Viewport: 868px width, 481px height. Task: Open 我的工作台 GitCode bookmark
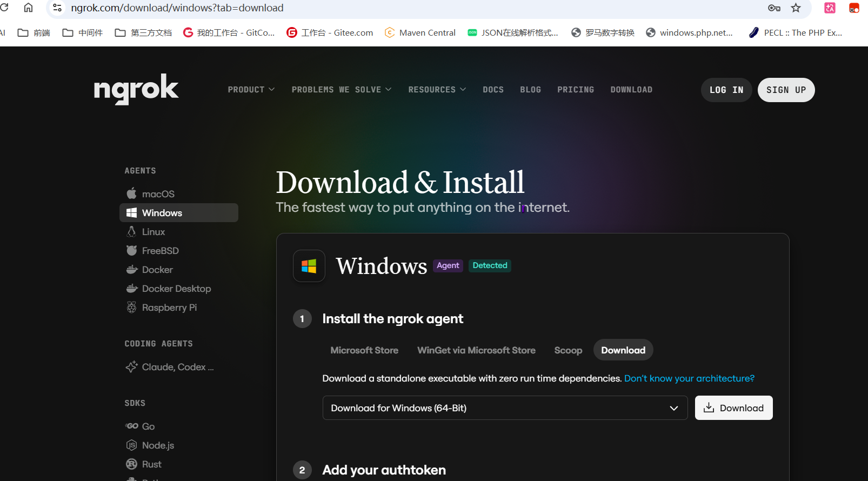(229, 33)
